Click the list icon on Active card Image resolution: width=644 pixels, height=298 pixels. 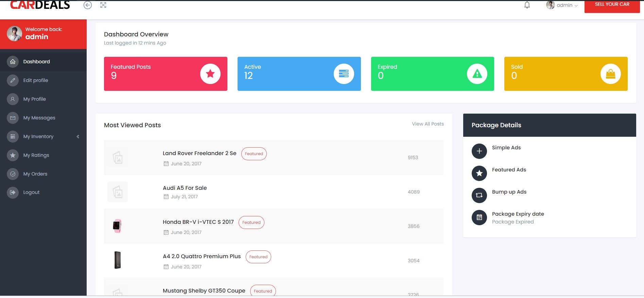click(x=344, y=74)
